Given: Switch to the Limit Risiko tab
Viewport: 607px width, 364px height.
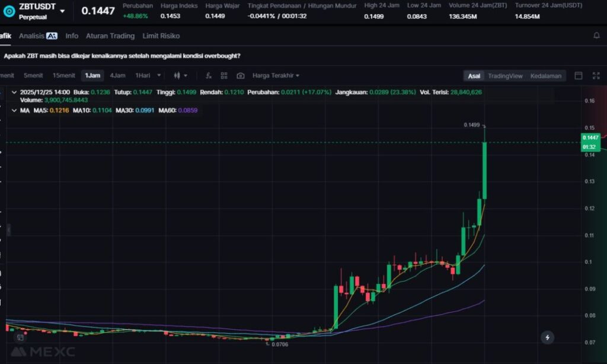Looking at the screenshot, I should click(161, 36).
